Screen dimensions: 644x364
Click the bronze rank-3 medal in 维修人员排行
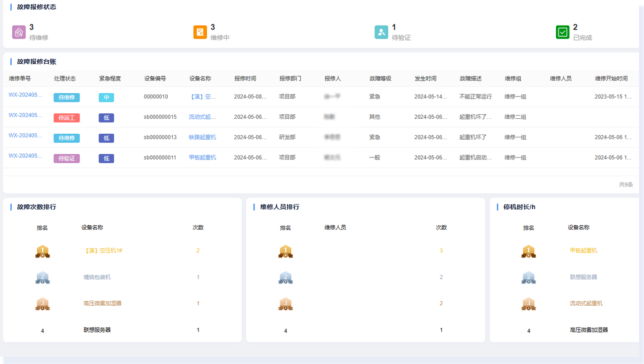285,304
